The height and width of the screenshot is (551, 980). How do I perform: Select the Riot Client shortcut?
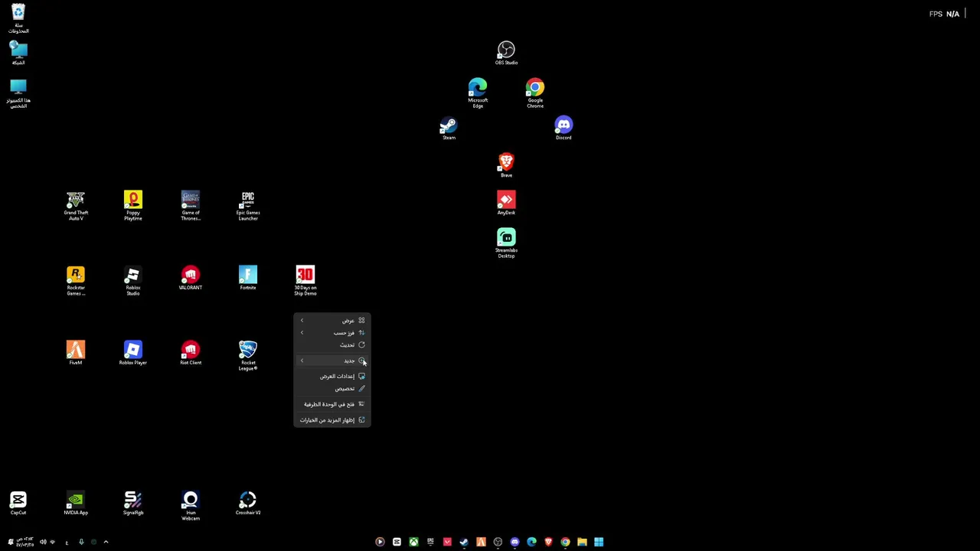(191, 353)
